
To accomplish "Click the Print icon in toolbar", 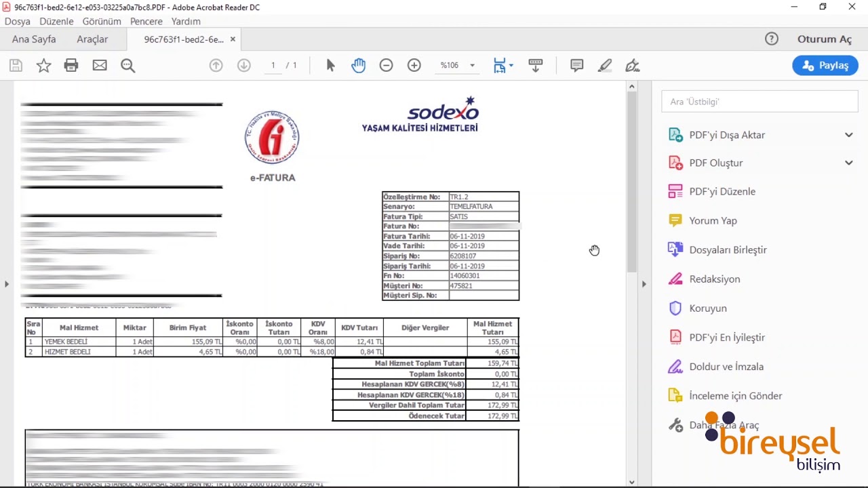I will 71,66.
